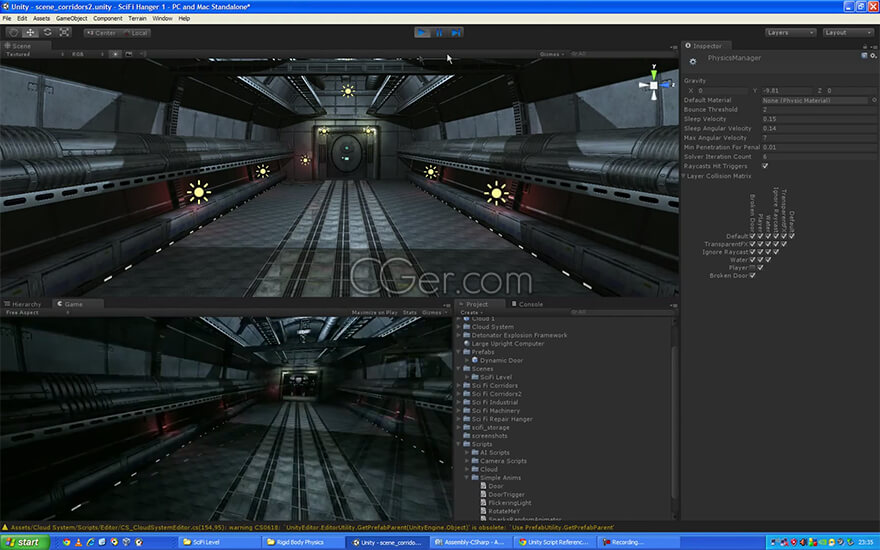
Task: Click the status bar warning icon
Action: (x=5, y=528)
